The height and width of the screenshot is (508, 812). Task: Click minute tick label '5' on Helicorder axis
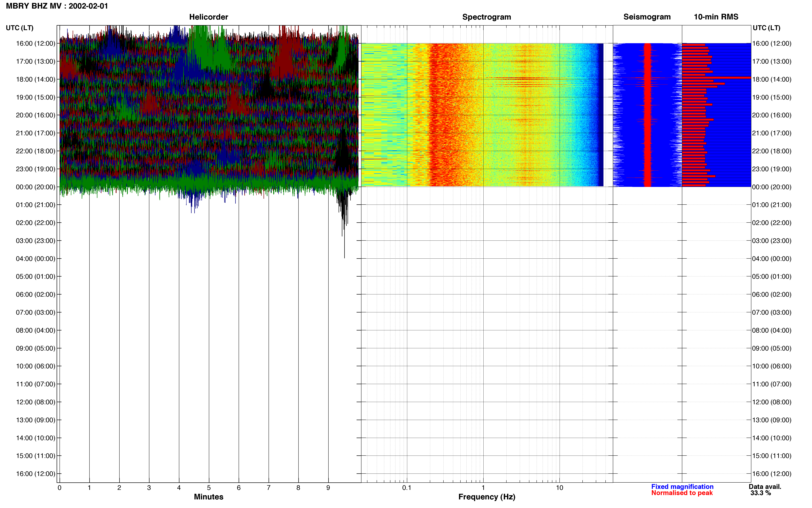[209, 487]
